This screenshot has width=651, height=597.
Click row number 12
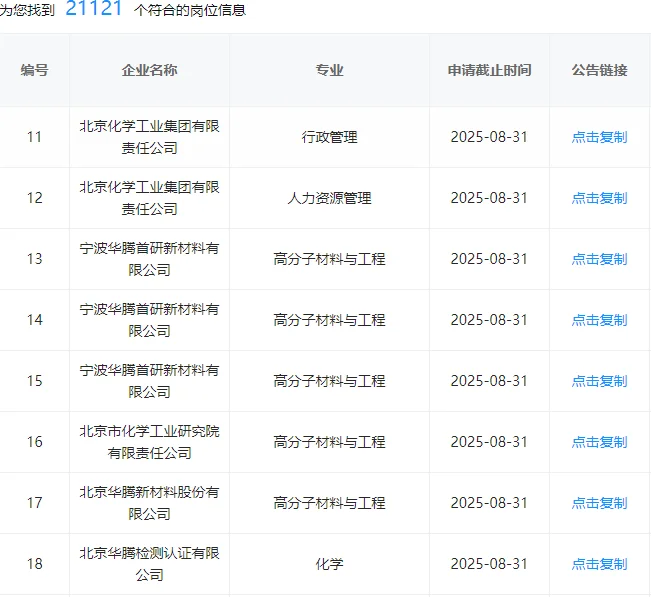tap(34, 198)
